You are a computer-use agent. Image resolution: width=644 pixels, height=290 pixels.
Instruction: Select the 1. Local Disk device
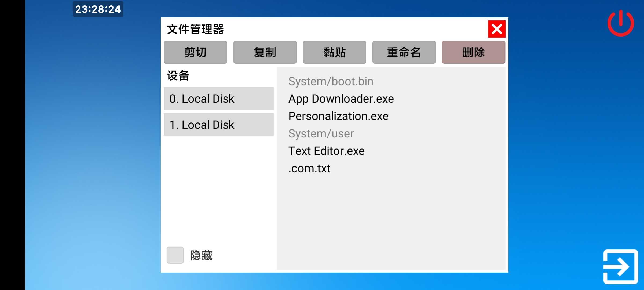(x=218, y=125)
